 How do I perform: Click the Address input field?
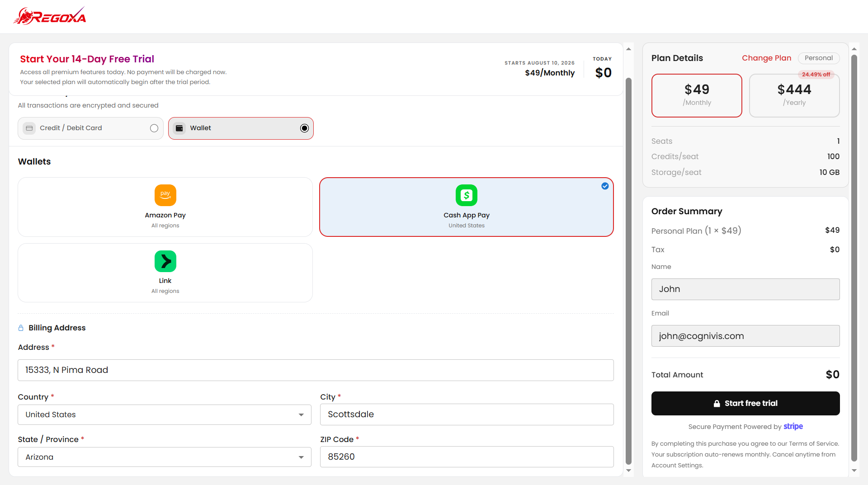(x=316, y=370)
